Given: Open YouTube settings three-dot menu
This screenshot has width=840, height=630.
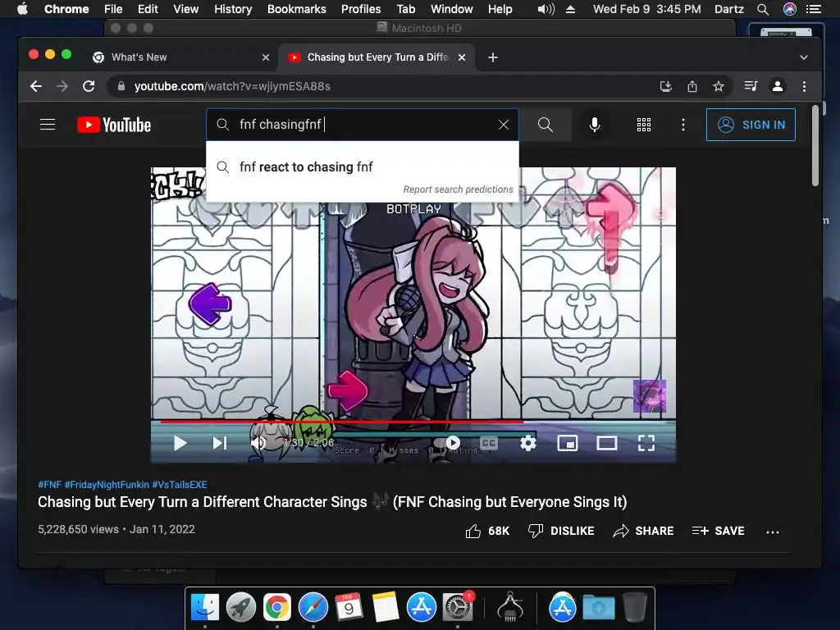Looking at the screenshot, I should click(682, 125).
